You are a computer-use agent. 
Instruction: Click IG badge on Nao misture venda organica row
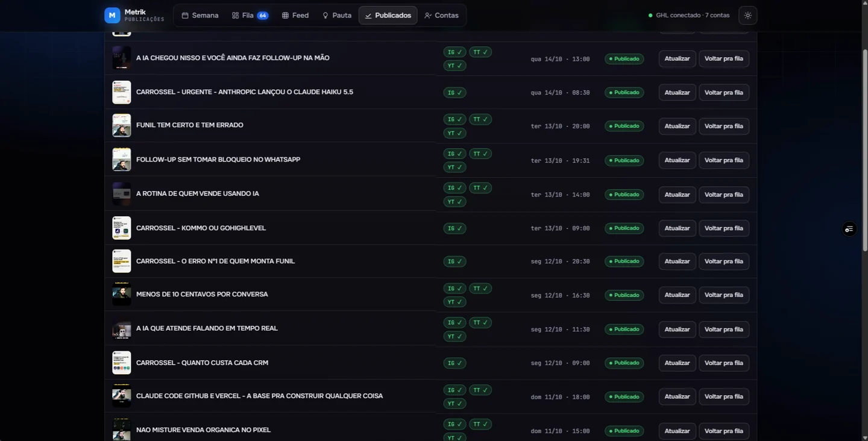pos(454,424)
